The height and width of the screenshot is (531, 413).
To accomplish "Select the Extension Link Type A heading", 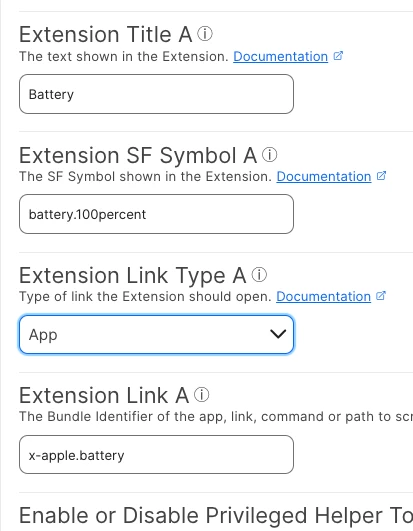I will click(132, 275).
